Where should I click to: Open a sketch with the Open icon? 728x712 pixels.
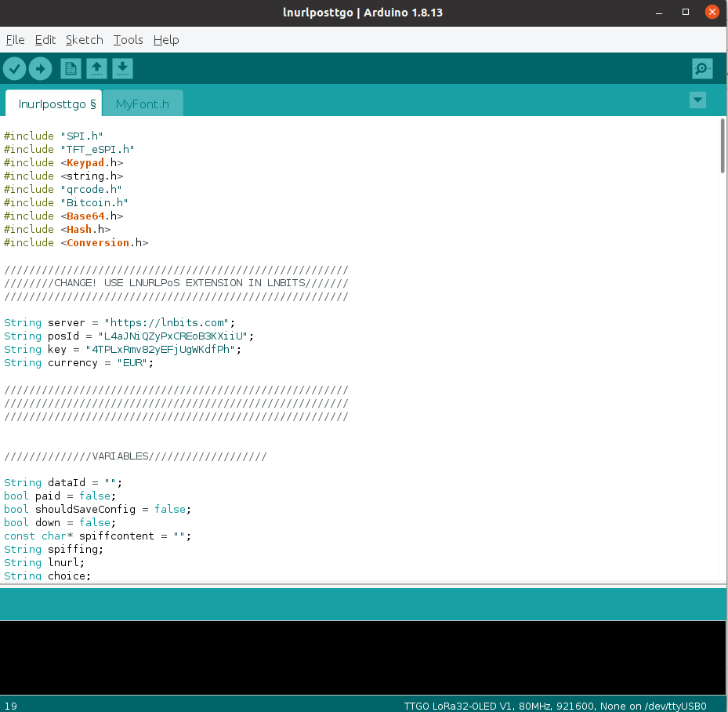click(x=96, y=69)
